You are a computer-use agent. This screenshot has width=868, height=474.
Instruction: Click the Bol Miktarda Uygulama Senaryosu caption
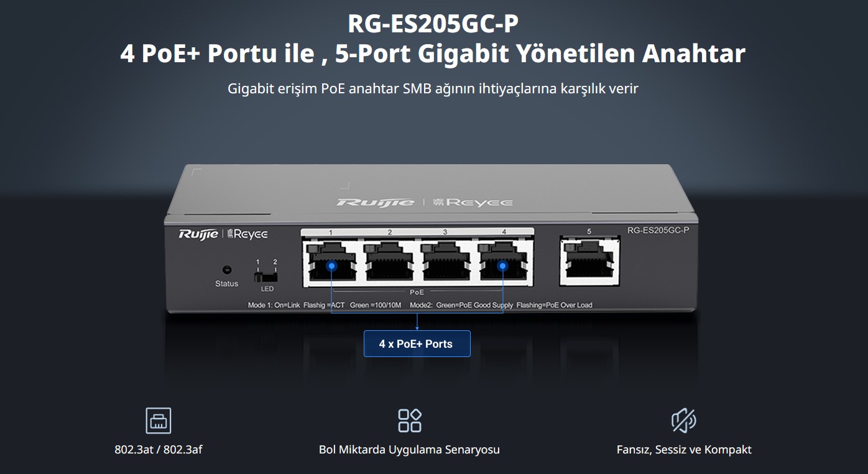click(x=410, y=449)
